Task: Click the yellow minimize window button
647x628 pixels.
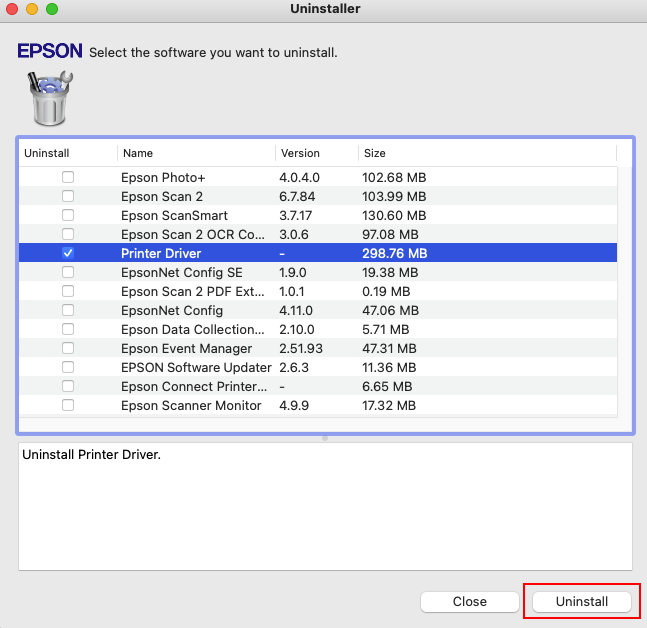Action: (32, 9)
